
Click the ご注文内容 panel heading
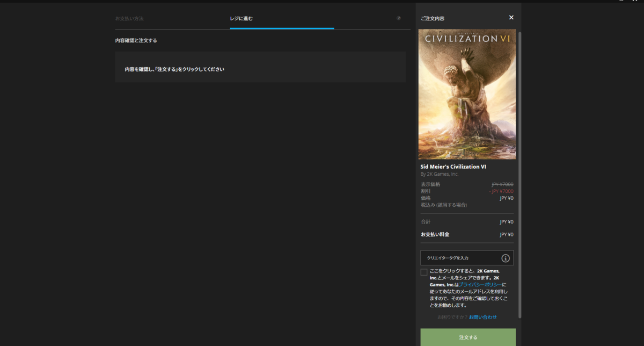(433, 18)
